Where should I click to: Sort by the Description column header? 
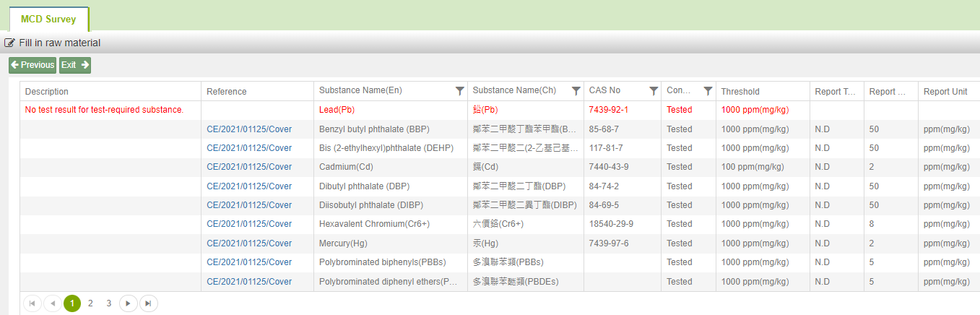click(47, 92)
